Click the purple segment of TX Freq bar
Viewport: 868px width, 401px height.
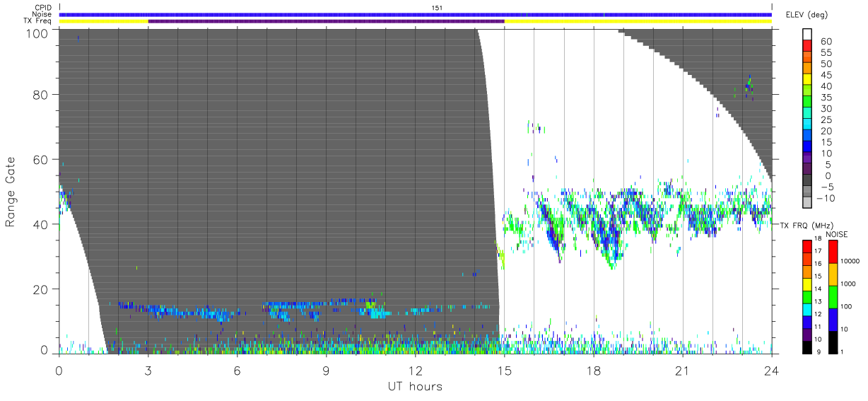pos(326,21)
